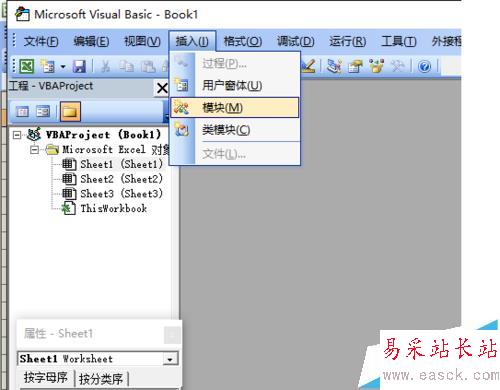Open the 格式(O) menu
This screenshot has width=500, height=390.
point(243,41)
